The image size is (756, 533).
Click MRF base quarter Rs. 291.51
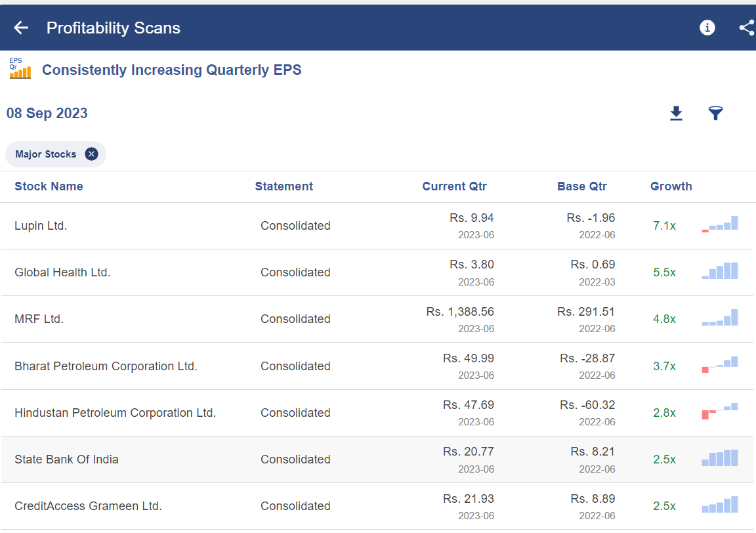tap(586, 312)
